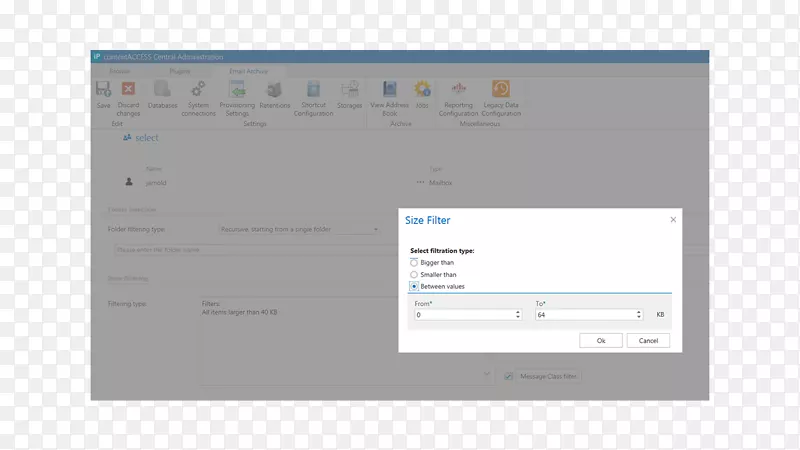Click Discard changes icon

pos(128,89)
